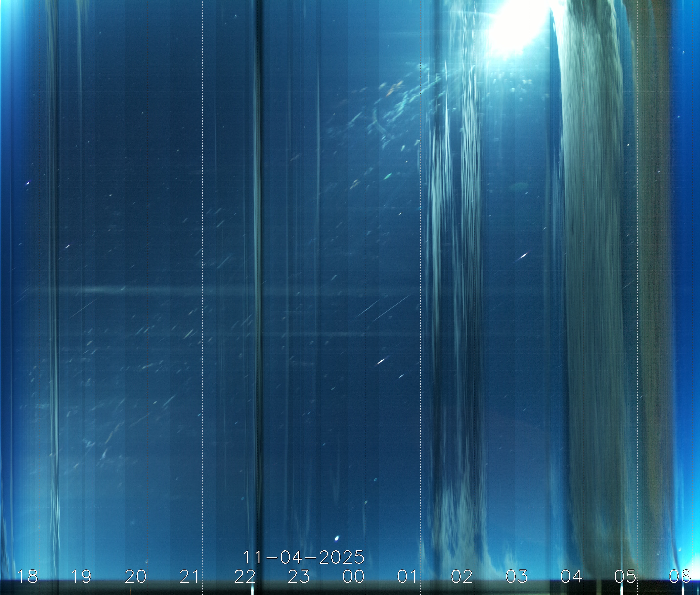700x595 pixels.
Task: Click the 18 hour label on time axis
Action: pyautogui.click(x=27, y=576)
